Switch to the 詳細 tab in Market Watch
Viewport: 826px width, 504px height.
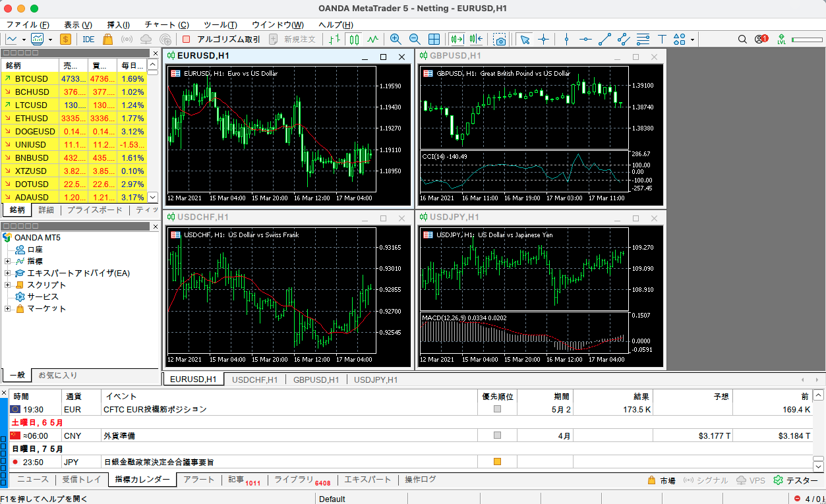[x=46, y=210]
